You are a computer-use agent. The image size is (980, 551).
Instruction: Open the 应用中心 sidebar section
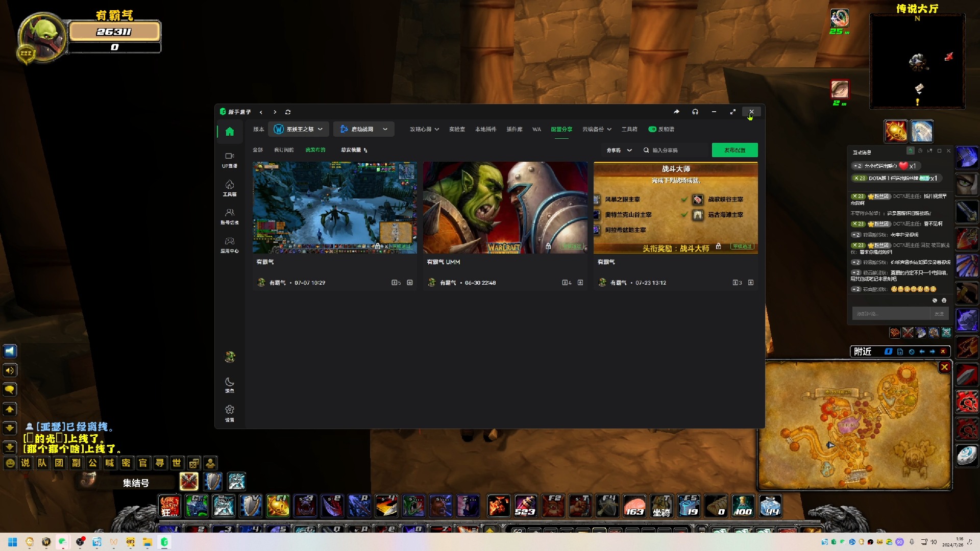coord(230,245)
